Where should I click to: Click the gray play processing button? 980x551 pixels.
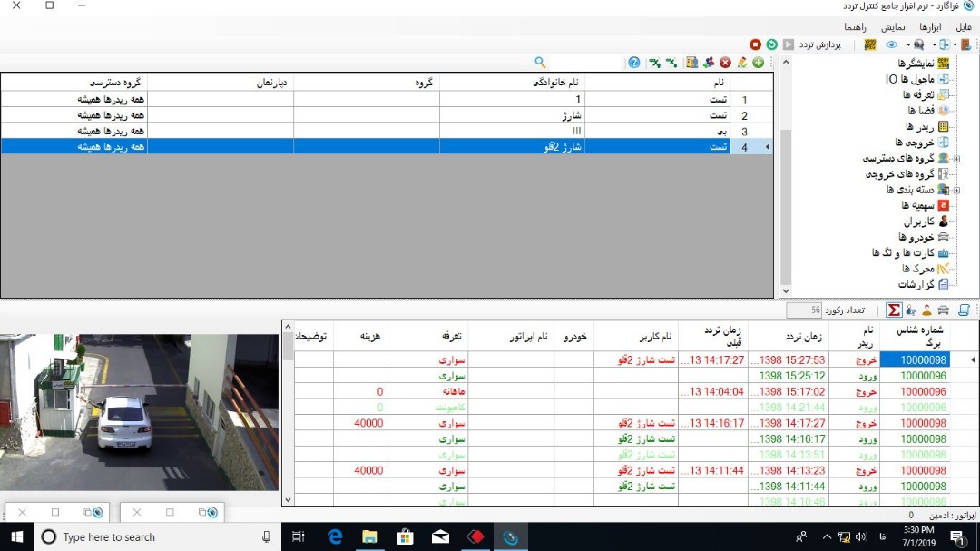point(789,44)
